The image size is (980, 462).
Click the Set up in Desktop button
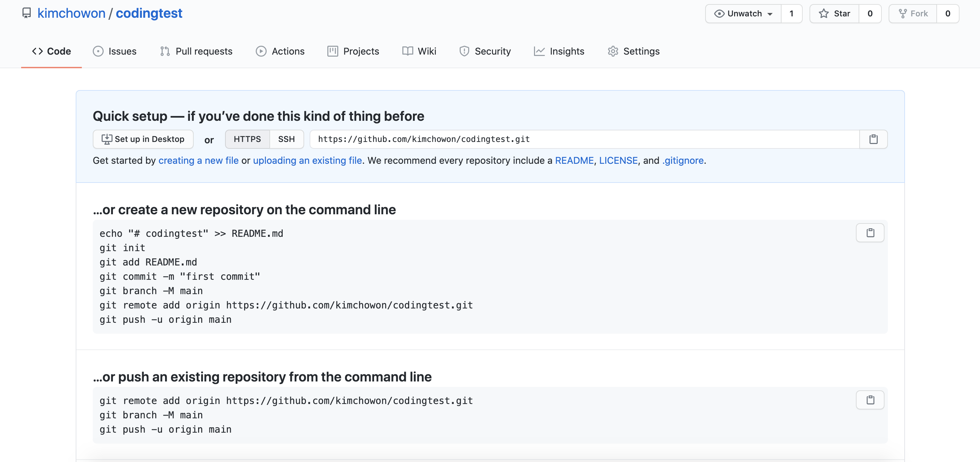click(143, 139)
